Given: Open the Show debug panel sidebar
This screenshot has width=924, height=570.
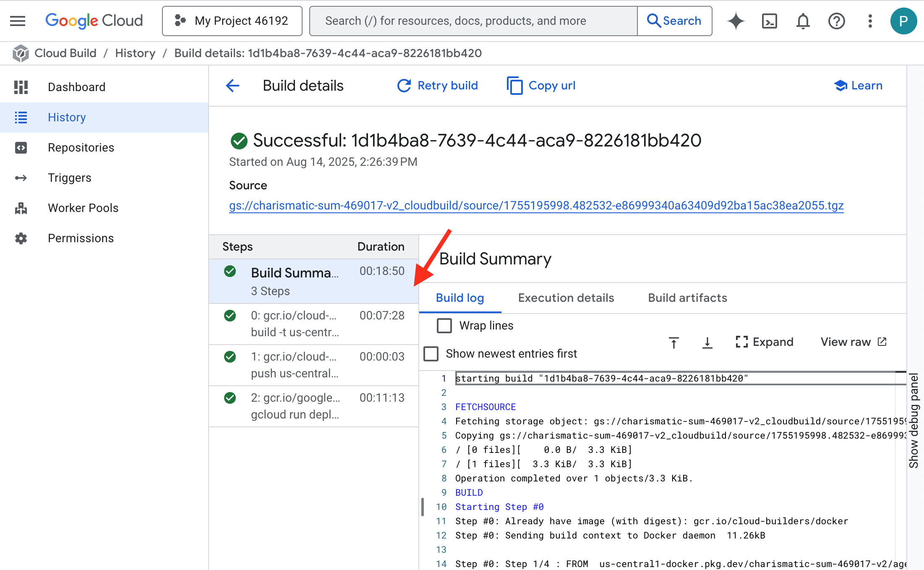Looking at the screenshot, I should 914,420.
